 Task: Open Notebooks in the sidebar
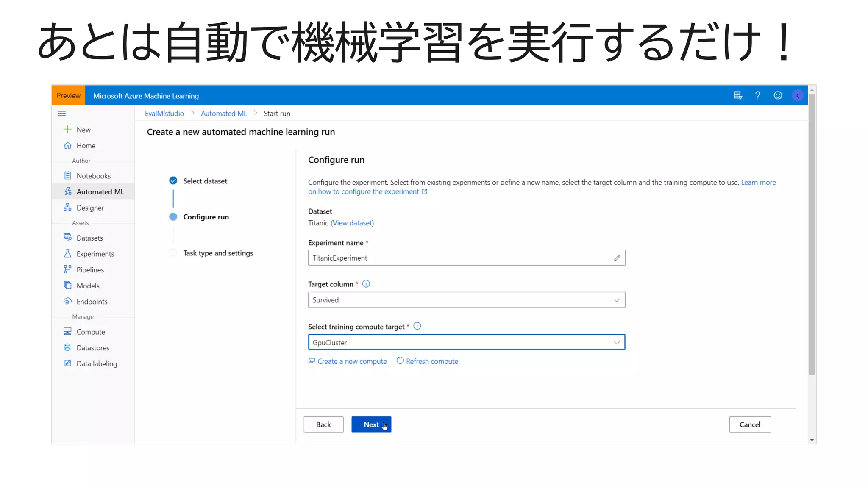(93, 176)
